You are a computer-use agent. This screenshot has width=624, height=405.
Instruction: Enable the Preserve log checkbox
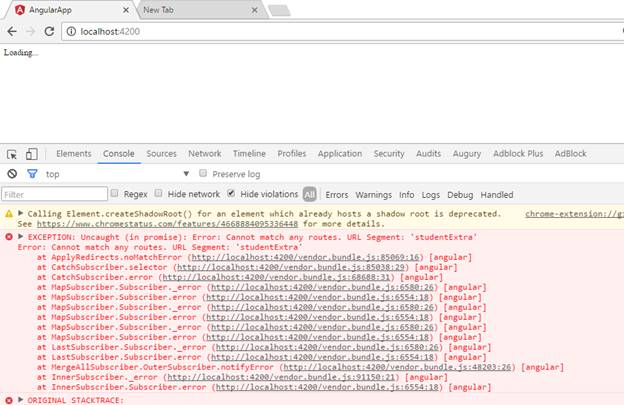pos(203,173)
